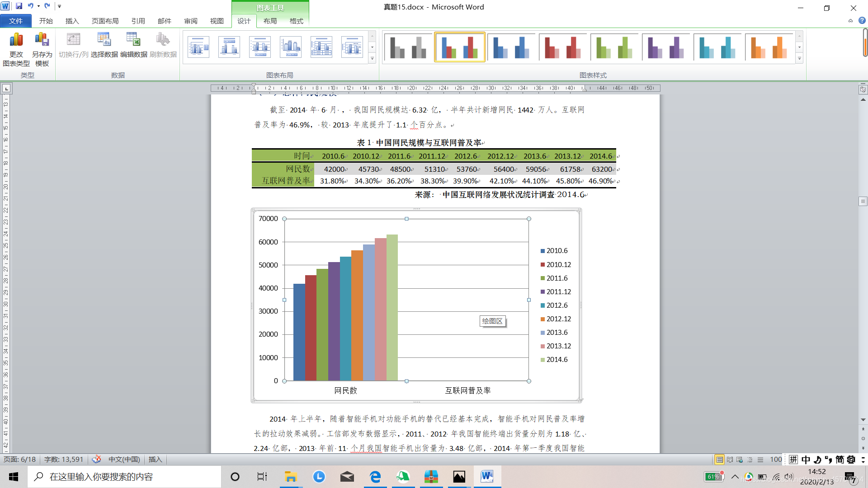Open the Select Data tool

click(104, 41)
